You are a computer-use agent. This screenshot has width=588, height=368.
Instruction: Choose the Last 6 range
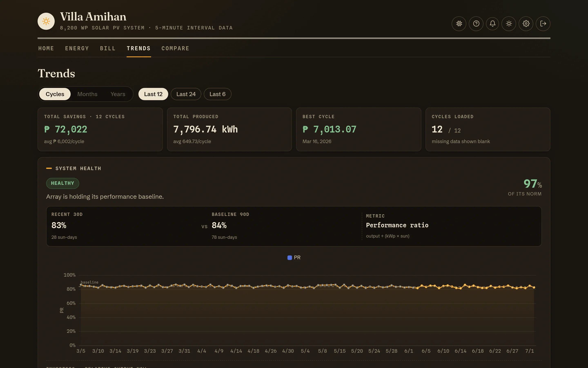coord(217,94)
